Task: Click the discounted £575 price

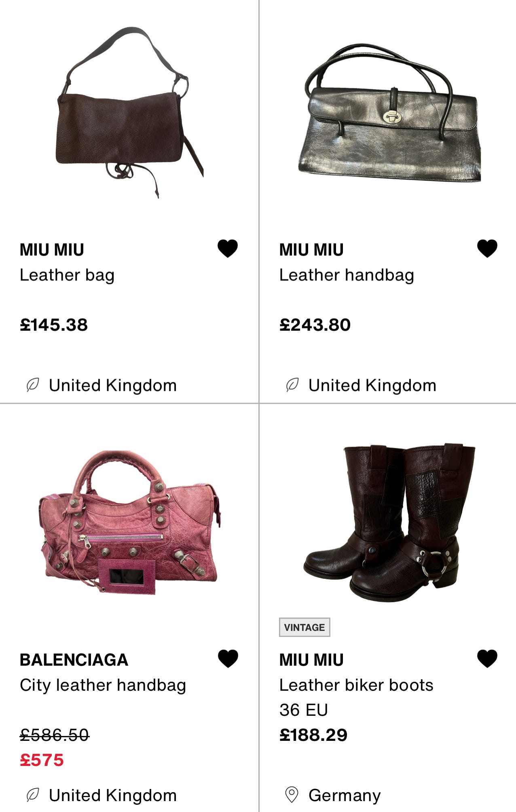Action: (42, 760)
